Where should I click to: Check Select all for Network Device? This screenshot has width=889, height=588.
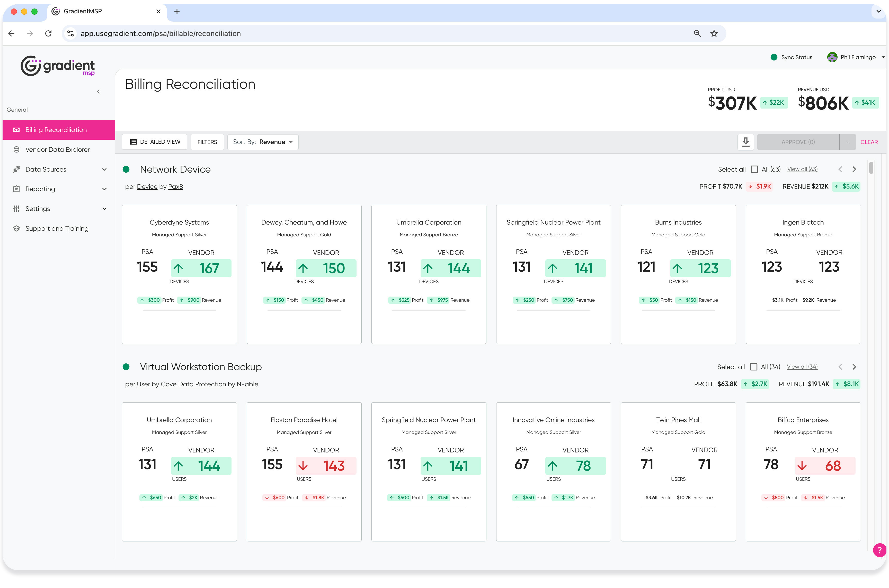click(754, 170)
